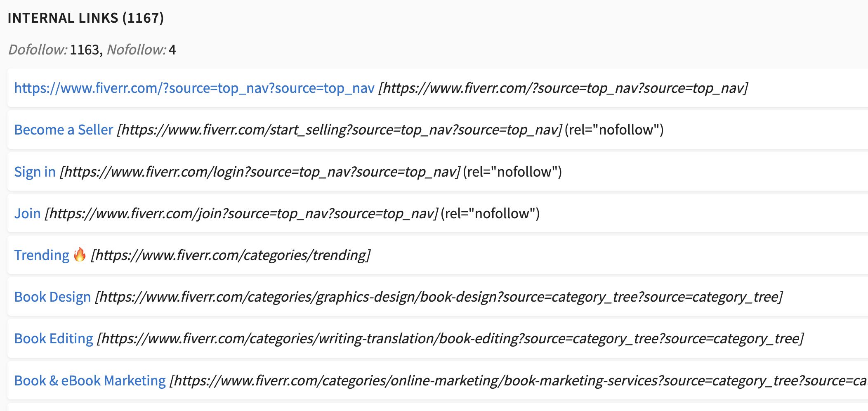
Task: Open the Book & eBook Marketing link
Action: pyautogui.click(x=90, y=380)
